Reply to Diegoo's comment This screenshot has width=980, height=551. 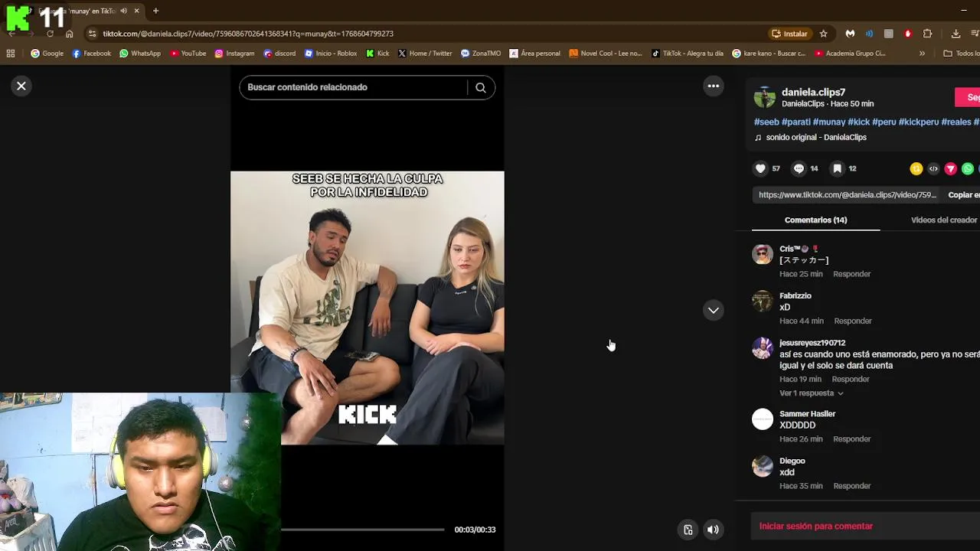(852, 486)
